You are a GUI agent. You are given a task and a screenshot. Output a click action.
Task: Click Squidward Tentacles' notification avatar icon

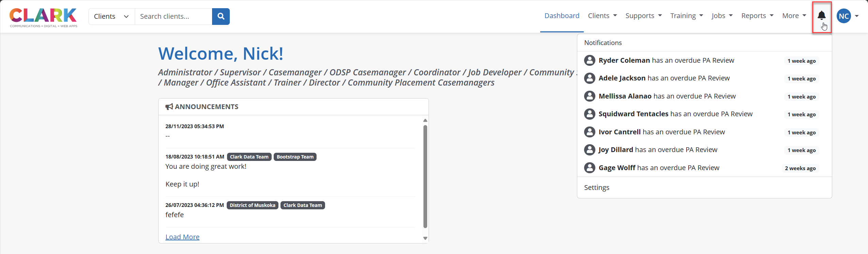[590, 114]
